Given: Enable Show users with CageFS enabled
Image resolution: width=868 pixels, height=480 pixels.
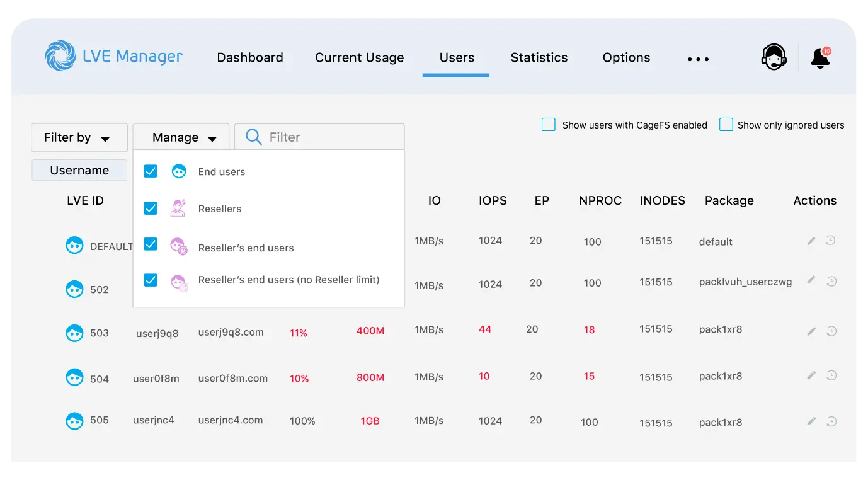Looking at the screenshot, I should point(548,125).
